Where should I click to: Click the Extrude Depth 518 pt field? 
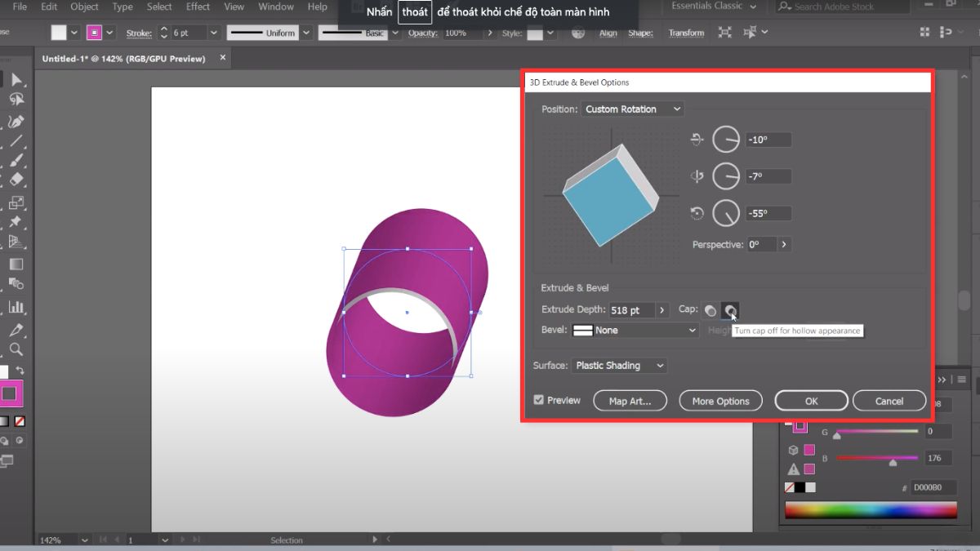click(632, 310)
